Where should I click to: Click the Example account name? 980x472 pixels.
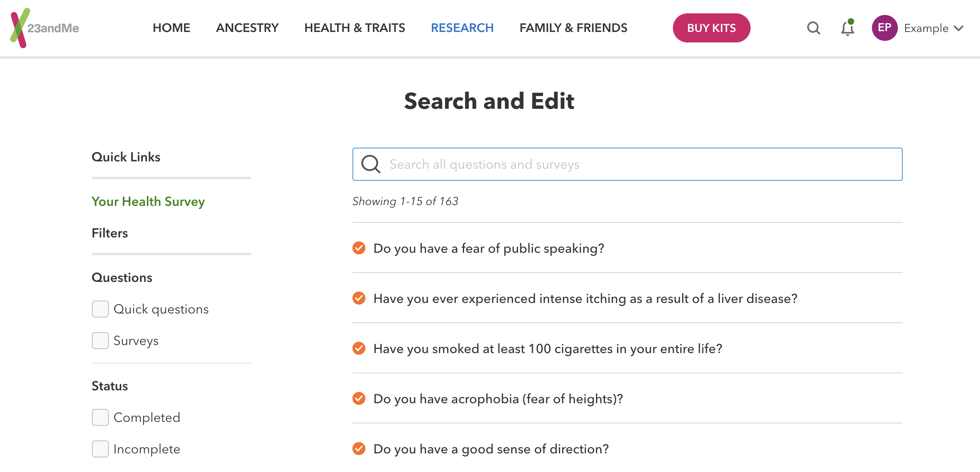(x=926, y=28)
